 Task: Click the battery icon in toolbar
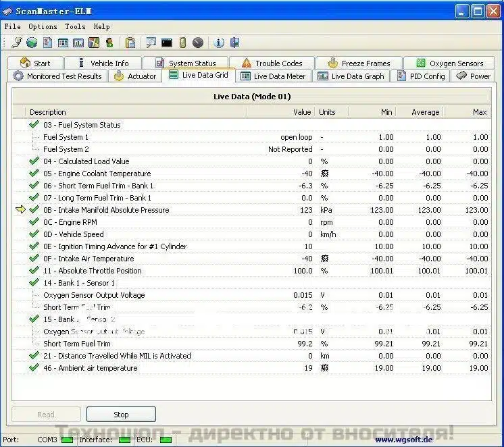click(x=182, y=43)
